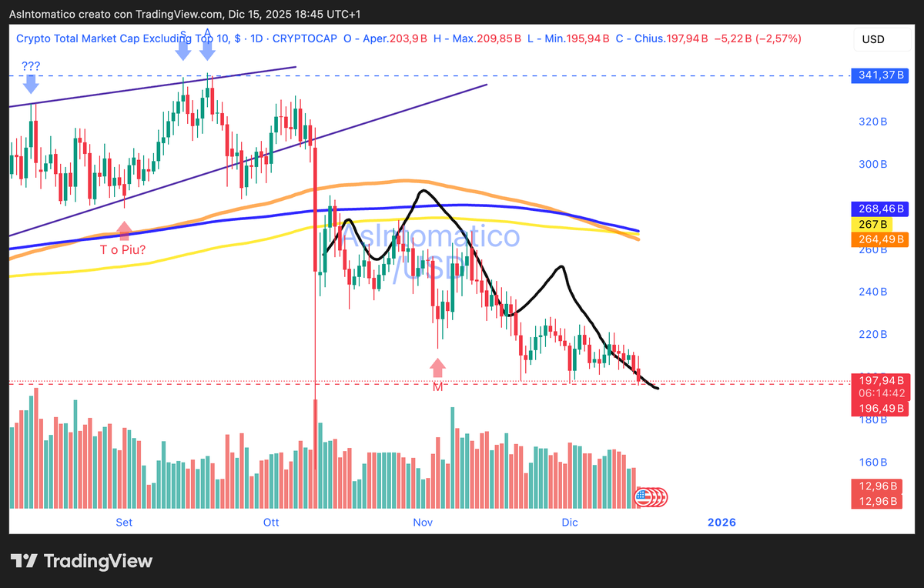Select the ??? text annotation
Viewport: 924px width, 588px height.
point(31,66)
